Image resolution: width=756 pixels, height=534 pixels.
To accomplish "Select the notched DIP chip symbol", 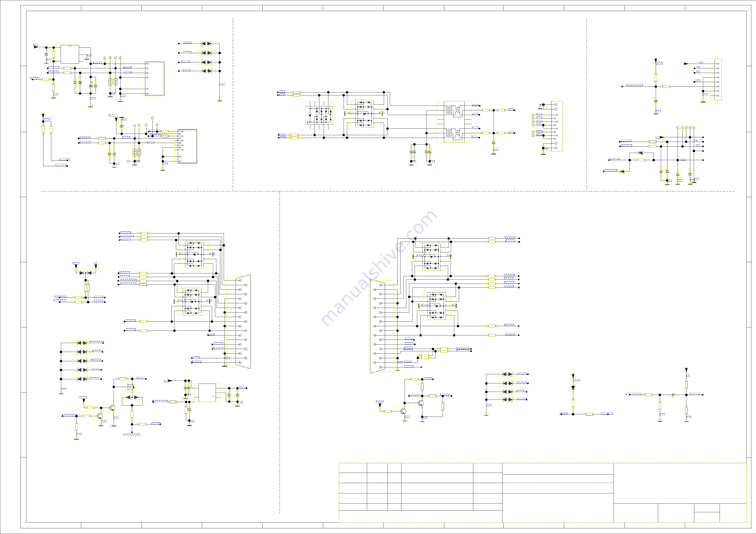I will click(70, 54).
